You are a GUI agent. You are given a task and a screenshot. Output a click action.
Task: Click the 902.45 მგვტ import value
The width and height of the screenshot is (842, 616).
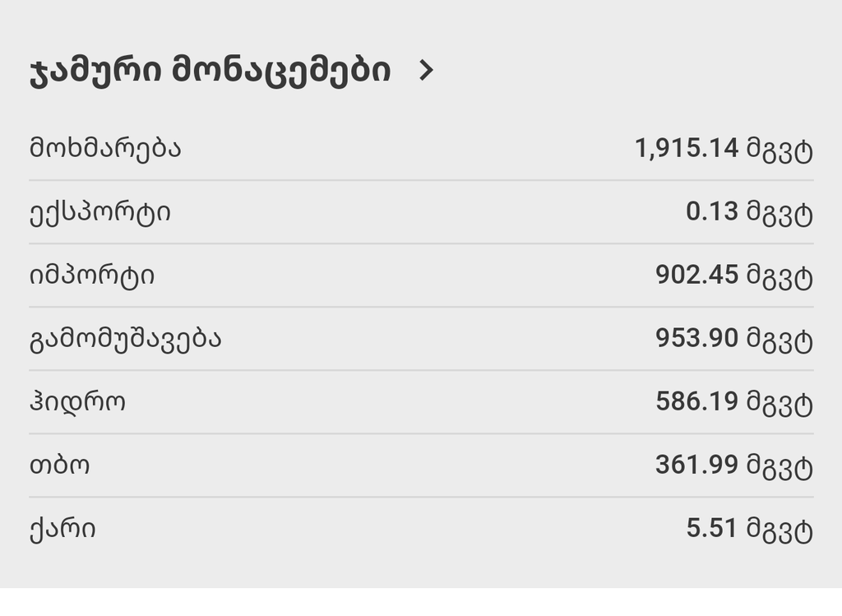[734, 276]
